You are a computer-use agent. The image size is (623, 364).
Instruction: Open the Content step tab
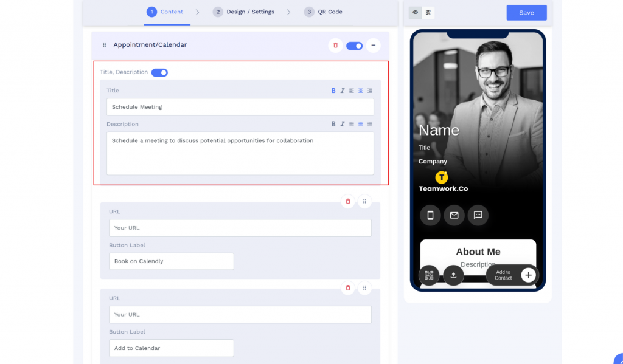(x=165, y=12)
